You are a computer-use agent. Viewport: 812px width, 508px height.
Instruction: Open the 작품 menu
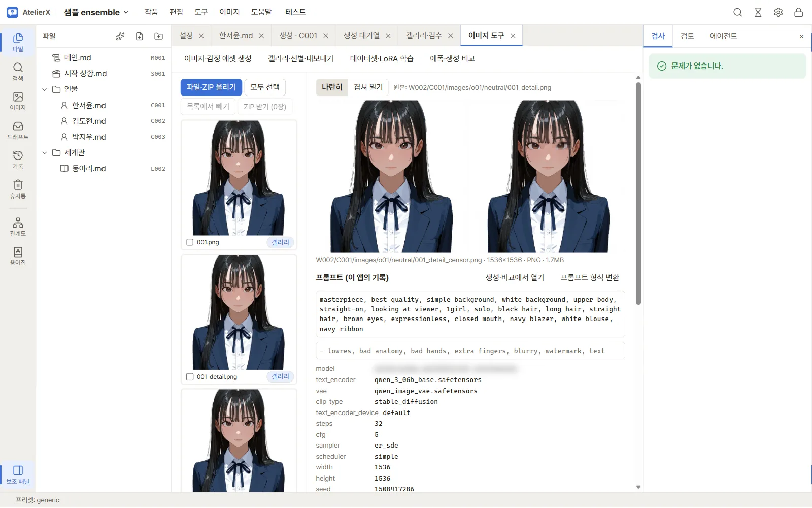(151, 12)
